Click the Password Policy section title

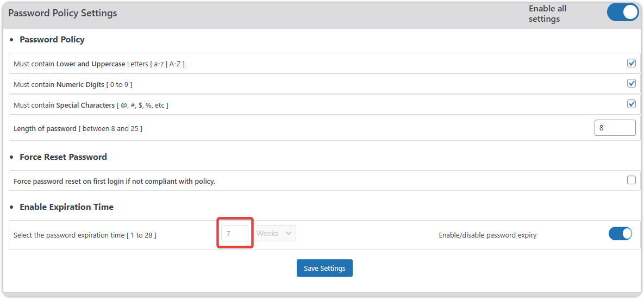click(x=52, y=40)
